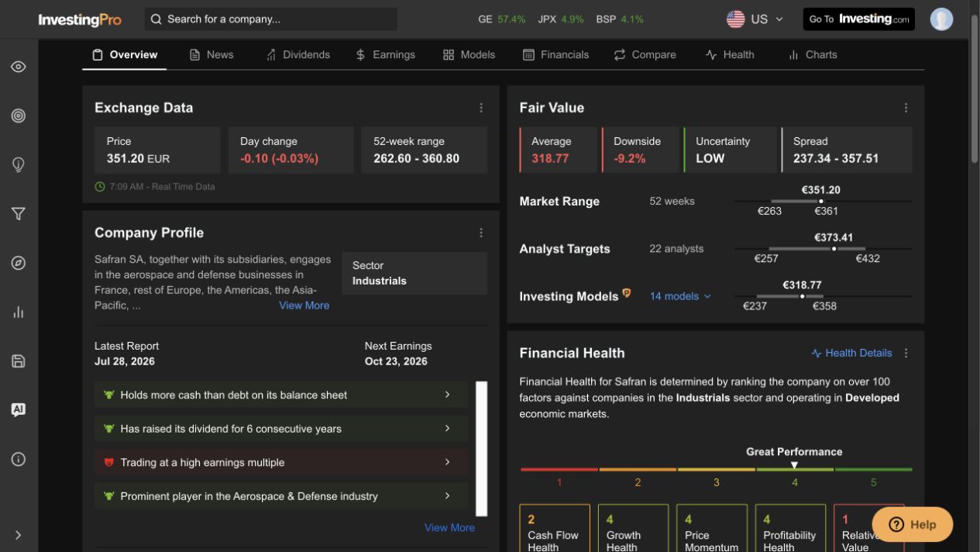Image resolution: width=980 pixels, height=552 pixels.
Task: Open the Cash Flow Health card
Action: (x=555, y=529)
